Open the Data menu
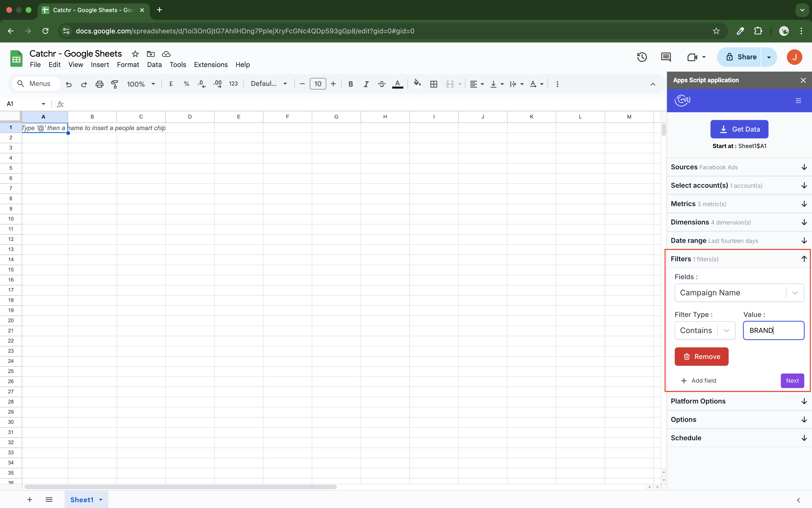This screenshot has width=812, height=508. coord(154,65)
